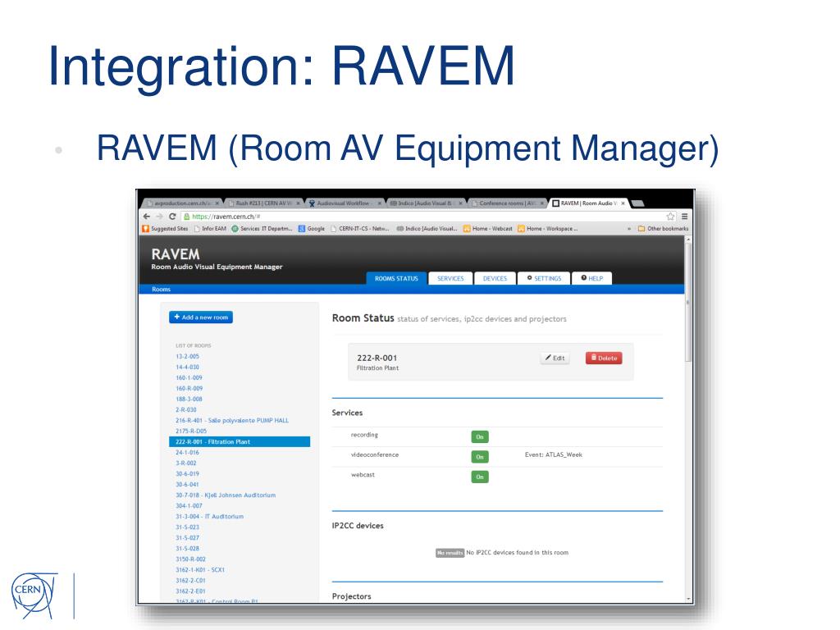
Task: Select room 3162-1-K01 - SCX1
Action: [200, 570]
